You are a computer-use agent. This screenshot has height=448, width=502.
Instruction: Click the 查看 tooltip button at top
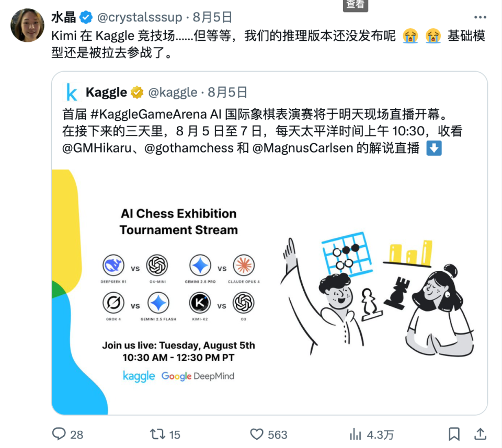coord(356,5)
